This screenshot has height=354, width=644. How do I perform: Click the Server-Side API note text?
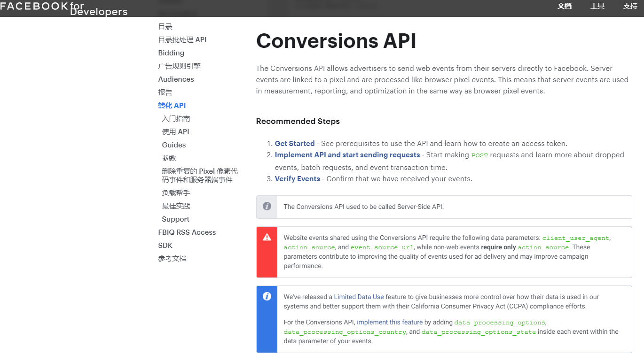[x=364, y=207]
